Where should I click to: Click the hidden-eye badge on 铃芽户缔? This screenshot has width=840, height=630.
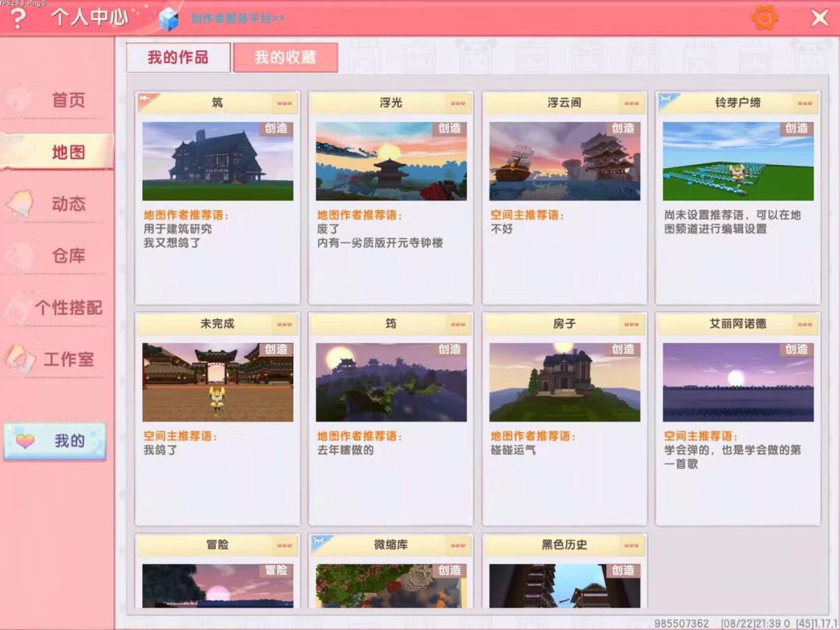pyautogui.click(x=667, y=100)
